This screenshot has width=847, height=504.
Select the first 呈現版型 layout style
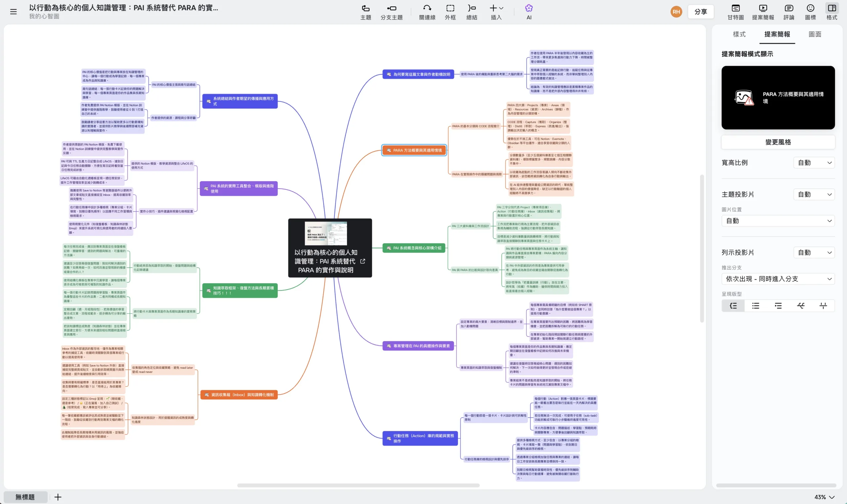(733, 305)
